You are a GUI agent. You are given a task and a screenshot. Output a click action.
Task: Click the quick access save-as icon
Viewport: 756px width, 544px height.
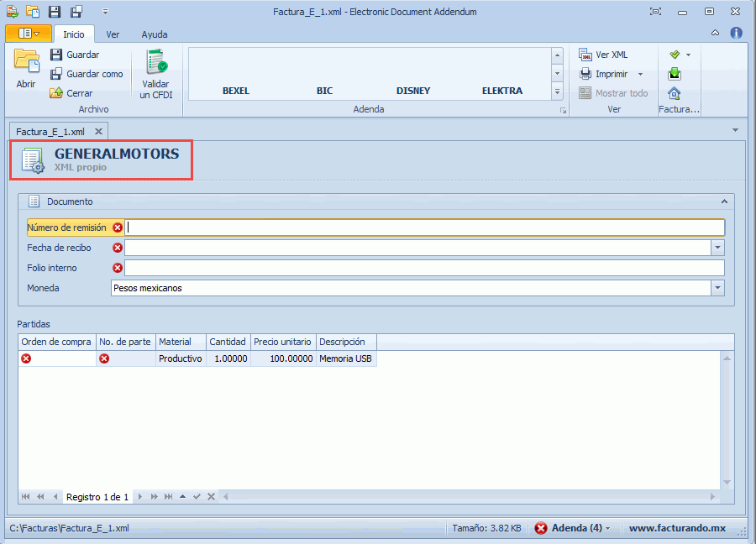[x=76, y=12]
